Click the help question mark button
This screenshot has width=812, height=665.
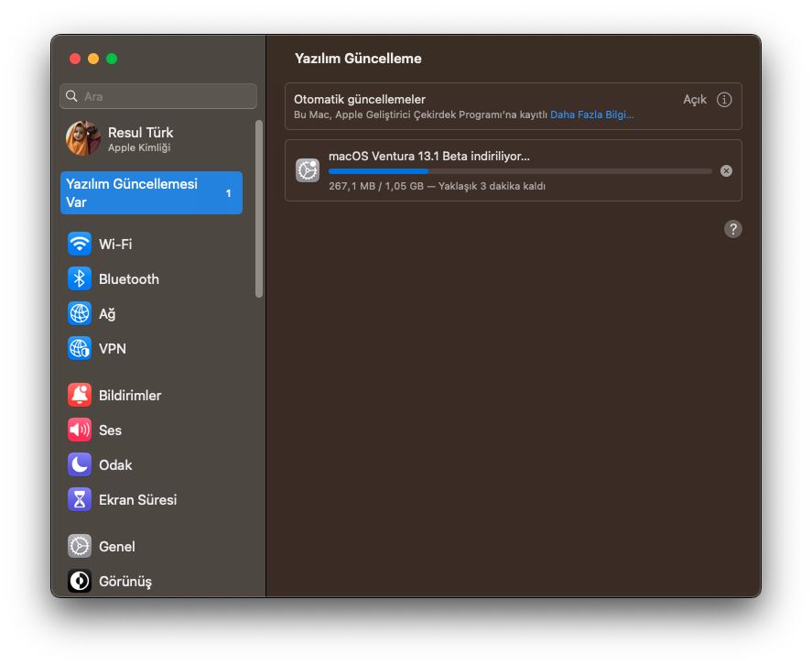coord(732,229)
